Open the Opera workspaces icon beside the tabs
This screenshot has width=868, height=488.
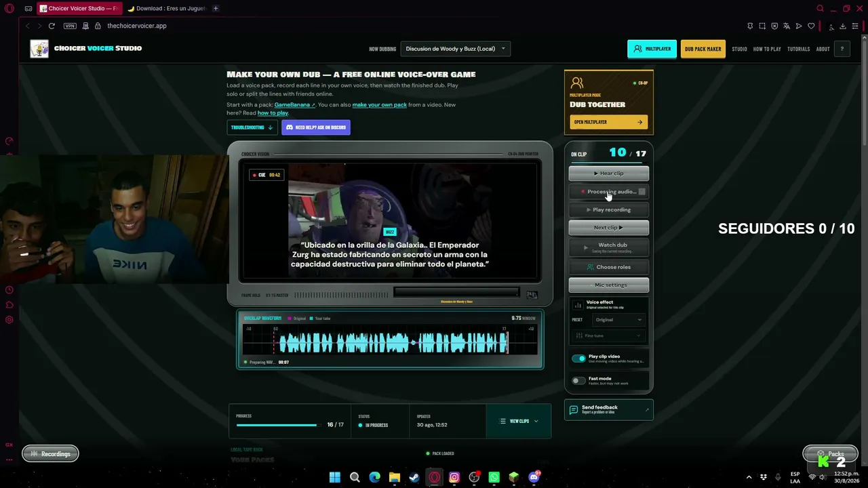(28, 9)
